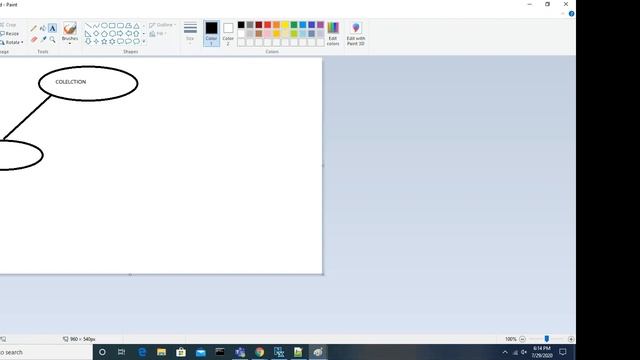Screen dimensions: 640x360
Task: Open the Size line thickness dropdown
Action: click(190, 32)
